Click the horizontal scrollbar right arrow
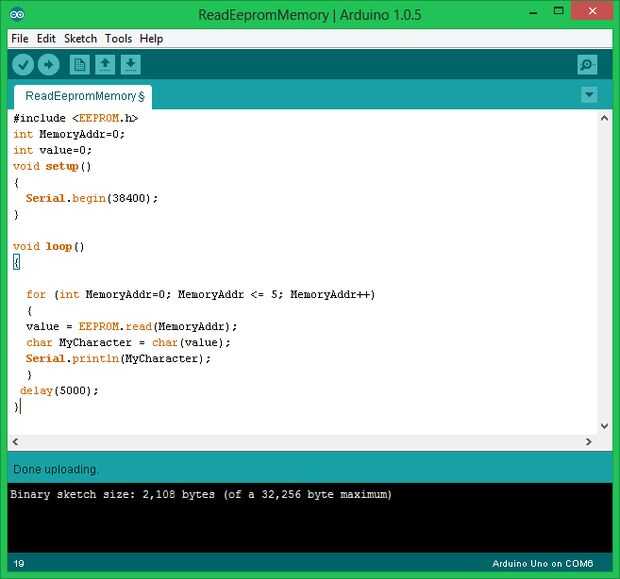 coord(589,442)
